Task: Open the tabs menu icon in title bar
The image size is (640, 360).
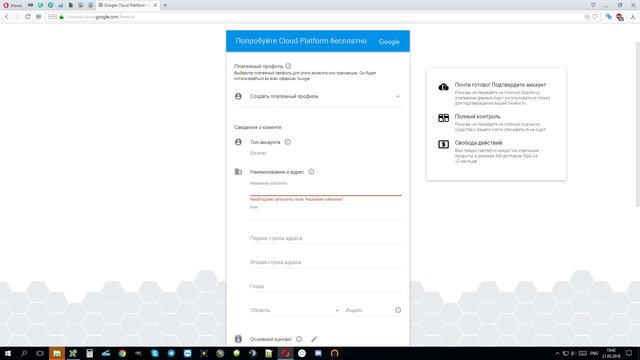Action: [593, 5]
